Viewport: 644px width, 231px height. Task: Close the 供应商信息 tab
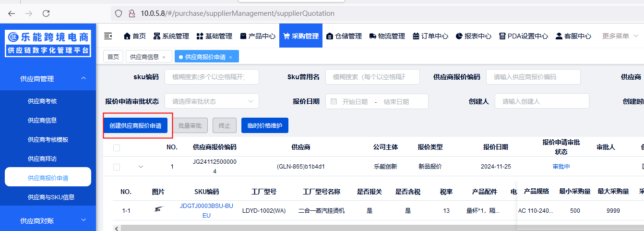point(164,57)
